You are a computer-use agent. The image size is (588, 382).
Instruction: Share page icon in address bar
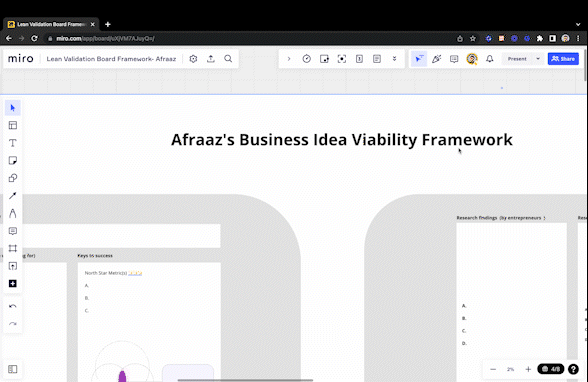pos(460,38)
